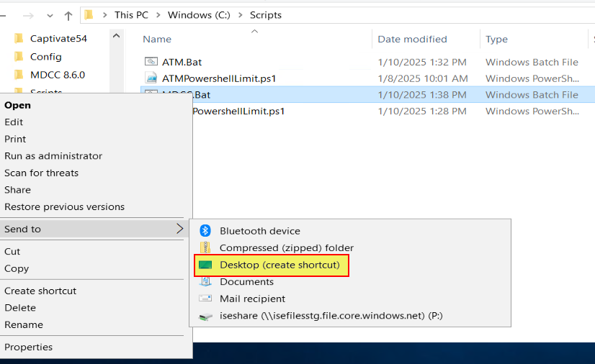Open Properties from context menu

[x=29, y=347]
